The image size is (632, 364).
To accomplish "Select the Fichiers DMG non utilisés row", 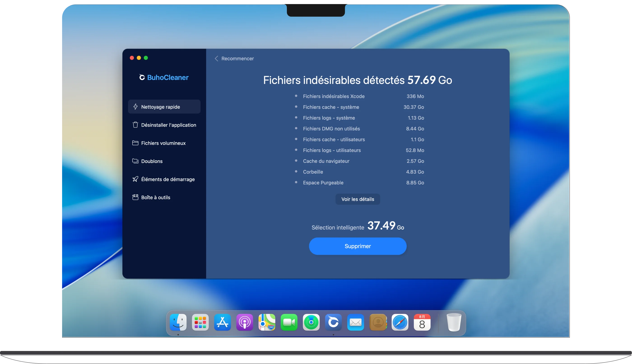I will click(331, 129).
